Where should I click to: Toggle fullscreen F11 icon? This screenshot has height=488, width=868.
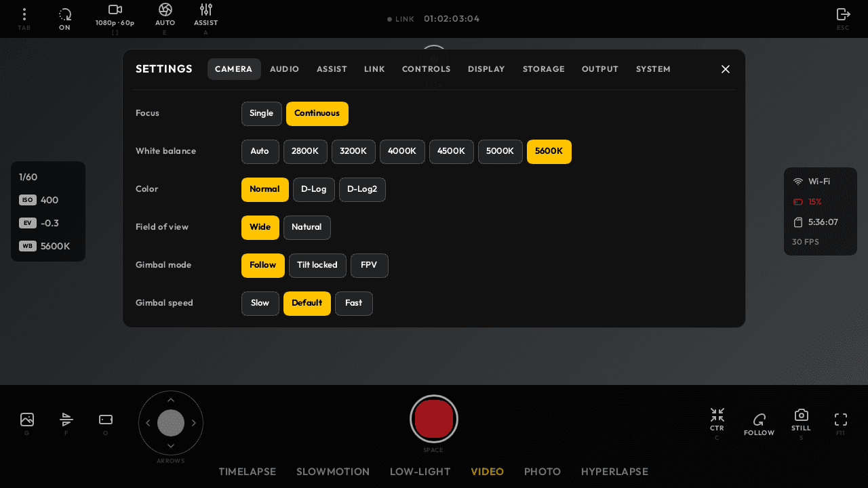pos(841,420)
